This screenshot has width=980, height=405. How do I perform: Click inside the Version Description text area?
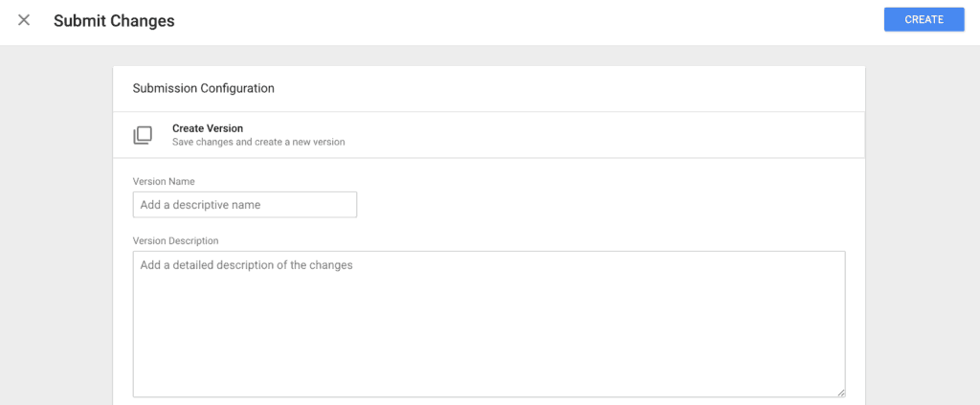[489, 324]
